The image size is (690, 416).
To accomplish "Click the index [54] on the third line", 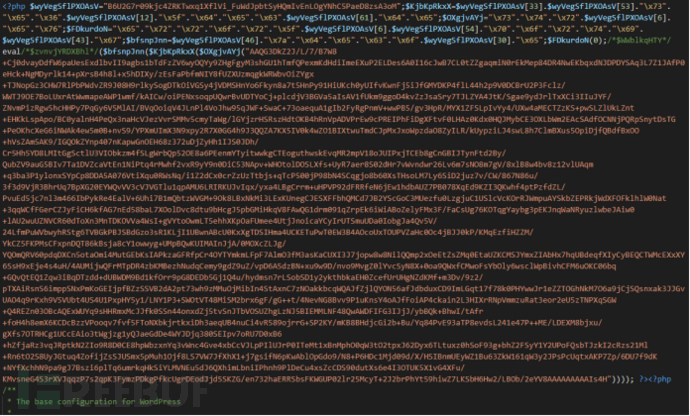I will click(x=472, y=29).
